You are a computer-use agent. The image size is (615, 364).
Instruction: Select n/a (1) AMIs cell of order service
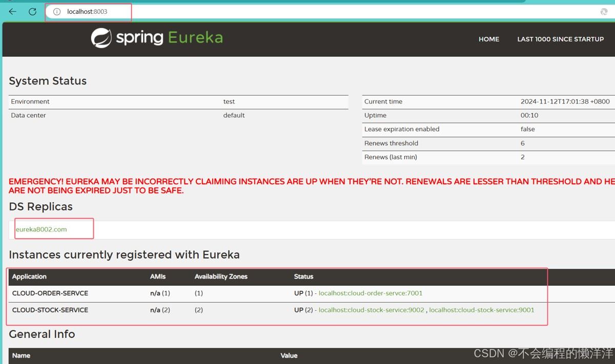[160, 293]
